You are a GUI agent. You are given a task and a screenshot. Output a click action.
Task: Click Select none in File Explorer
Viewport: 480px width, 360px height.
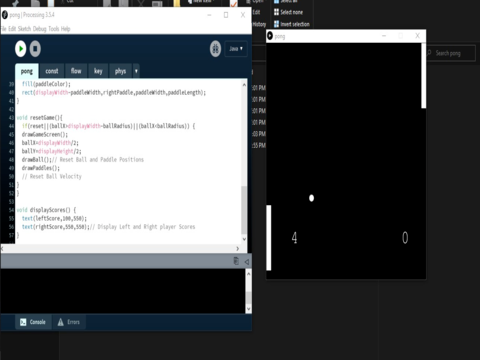click(288, 12)
